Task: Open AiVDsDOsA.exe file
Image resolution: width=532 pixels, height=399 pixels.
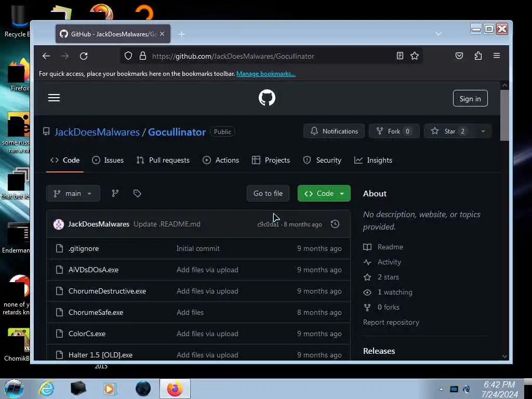Action: [x=94, y=270]
